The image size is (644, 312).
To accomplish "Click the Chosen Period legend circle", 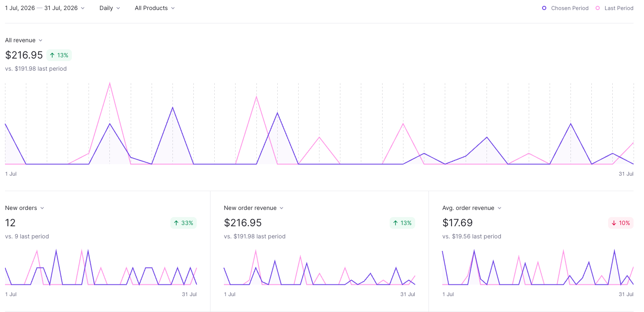I will click(544, 8).
